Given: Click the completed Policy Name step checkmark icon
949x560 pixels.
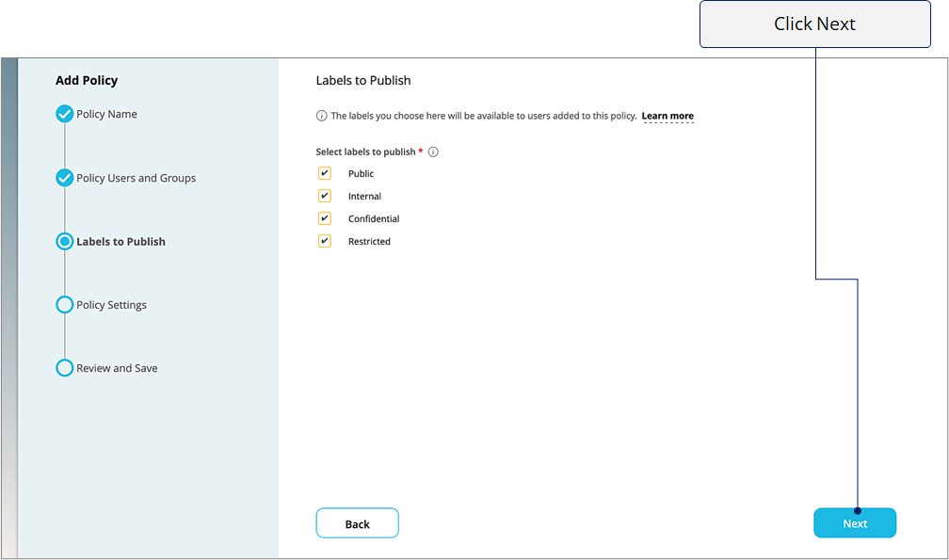Looking at the screenshot, I should pyautogui.click(x=65, y=114).
